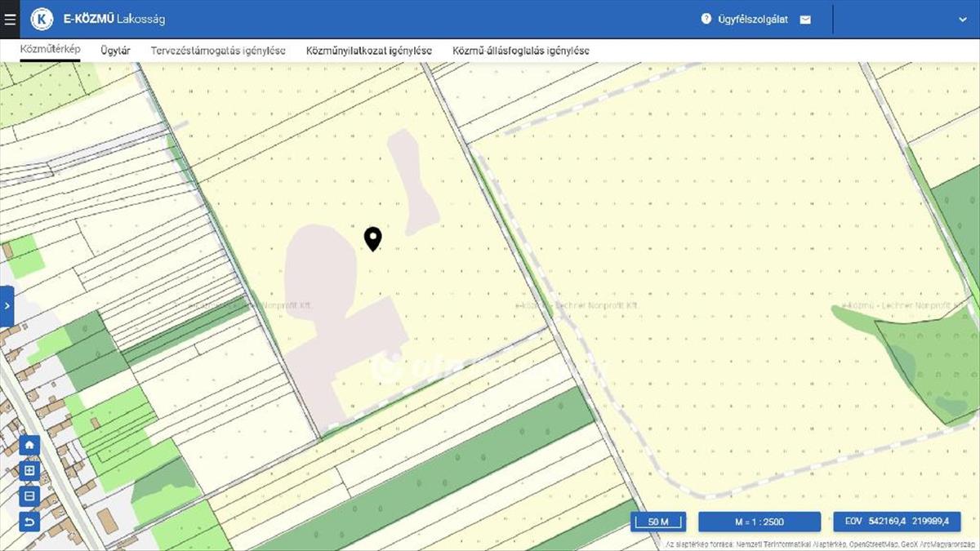Open Közműnyilatkozat igénylése tab
Viewport: 980px width, 551px height.
click(x=369, y=51)
